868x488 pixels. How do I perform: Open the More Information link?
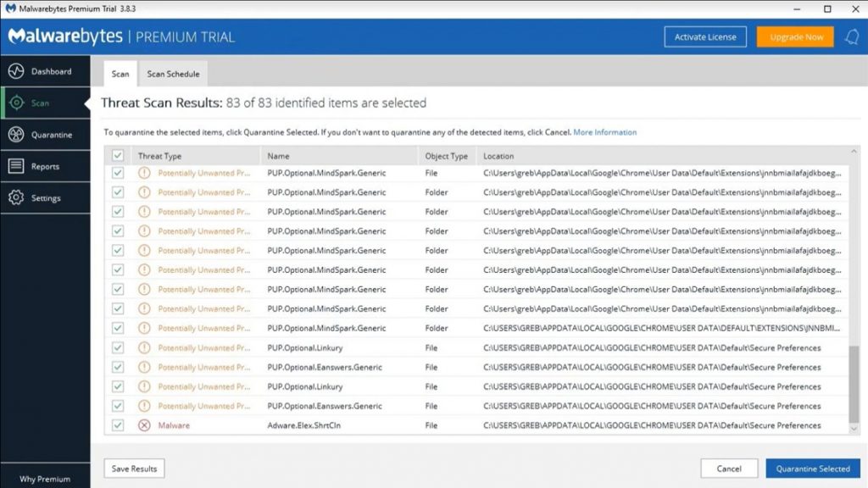[x=604, y=132]
